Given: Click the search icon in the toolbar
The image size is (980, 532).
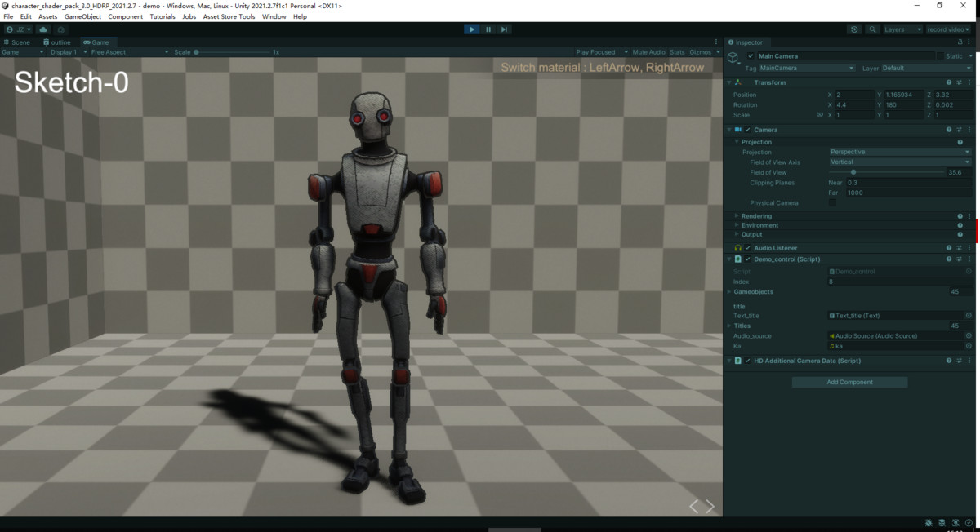Looking at the screenshot, I should point(872,29).
